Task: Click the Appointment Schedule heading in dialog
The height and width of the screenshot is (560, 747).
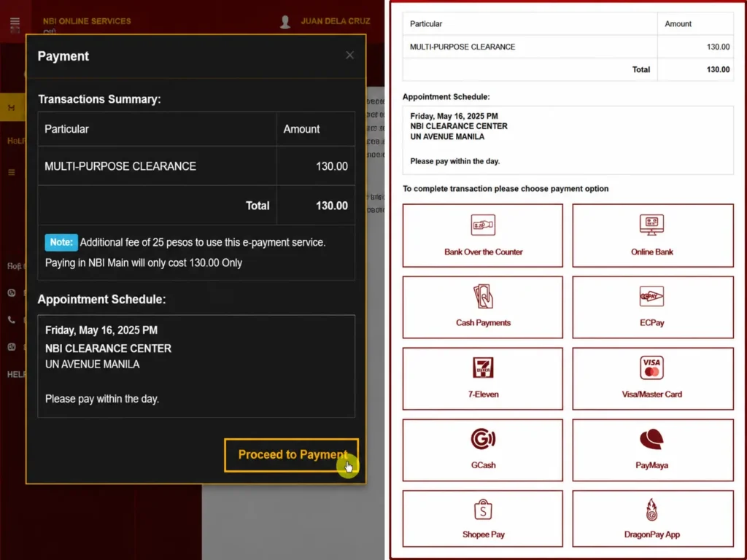Action: [x=101, y=299]
